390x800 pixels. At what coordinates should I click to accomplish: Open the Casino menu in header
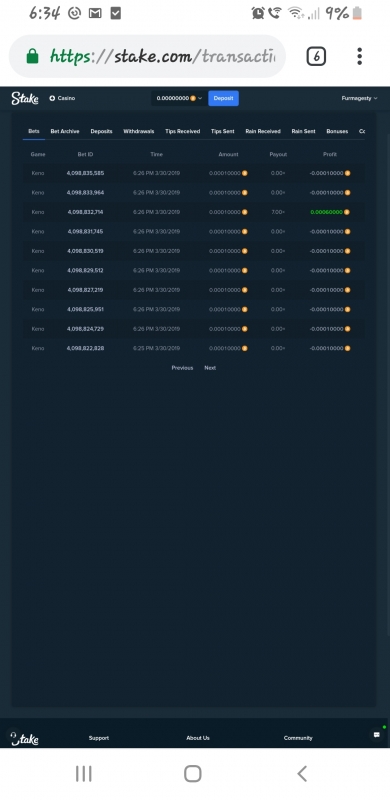point(62,98)
